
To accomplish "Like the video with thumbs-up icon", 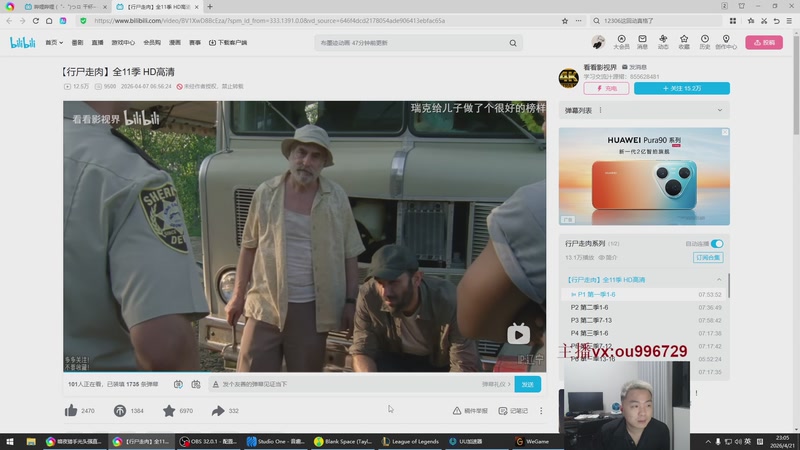I will pos(71,411).
